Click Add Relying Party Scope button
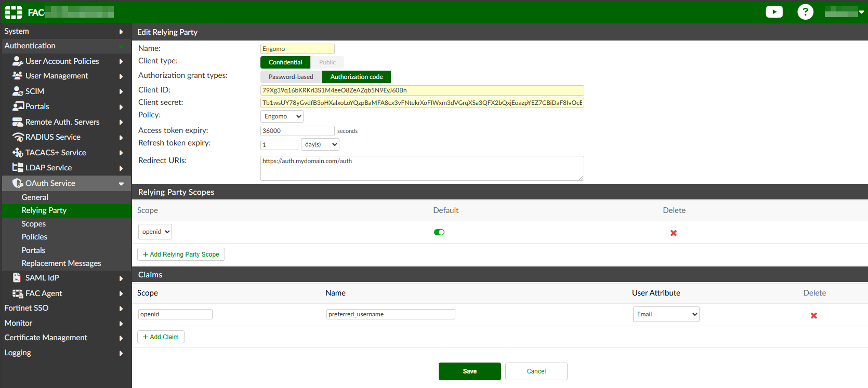This screenshot has width=868, height=388. point(181,255)
